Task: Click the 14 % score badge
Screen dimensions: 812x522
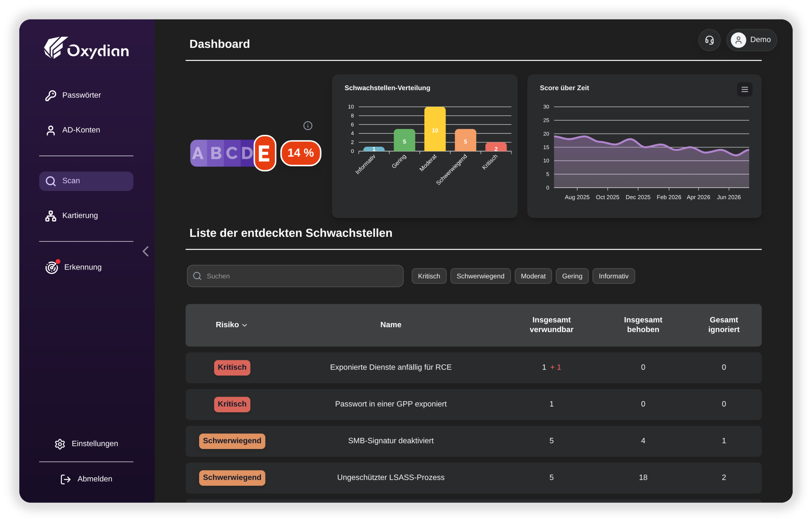Action: pos(301,153)
